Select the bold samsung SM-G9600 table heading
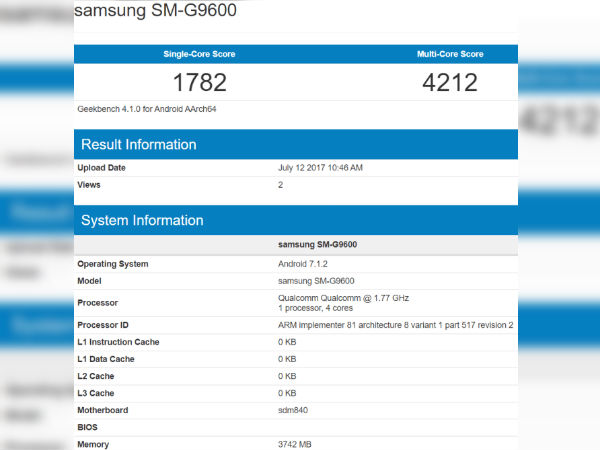 tap(318, 245)
